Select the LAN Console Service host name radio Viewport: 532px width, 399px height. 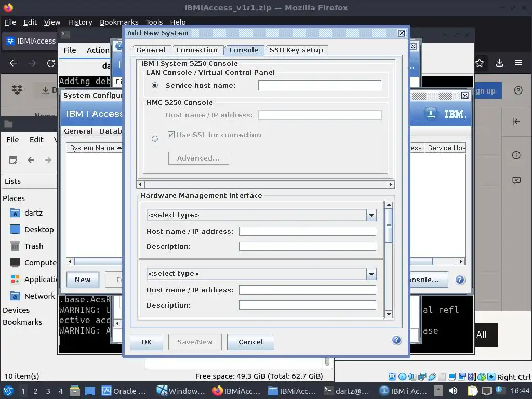tap(155, 85)
